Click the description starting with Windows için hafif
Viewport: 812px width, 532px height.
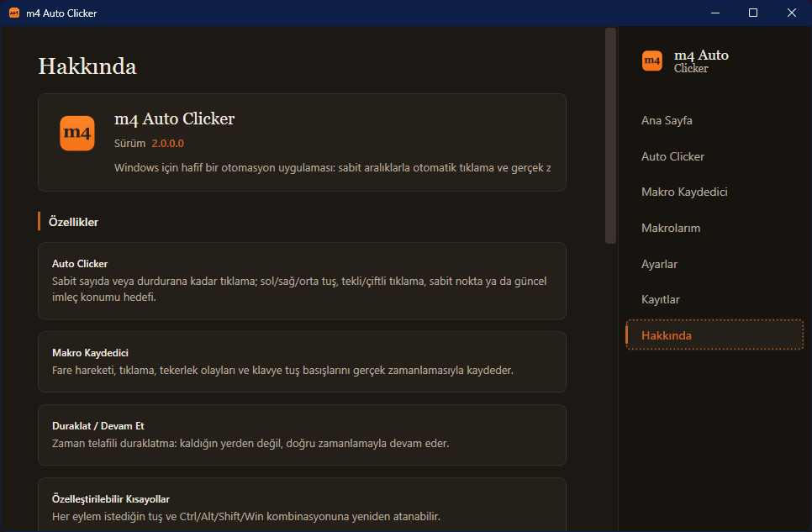[x=333, y=168]
